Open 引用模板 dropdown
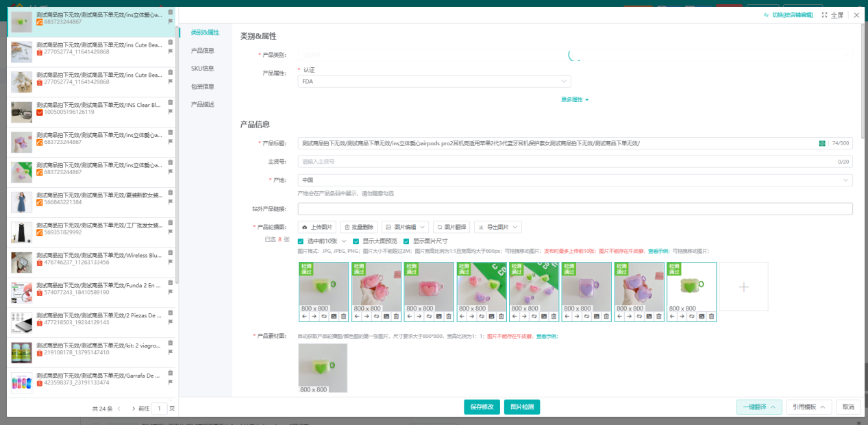 click(809, 407)
